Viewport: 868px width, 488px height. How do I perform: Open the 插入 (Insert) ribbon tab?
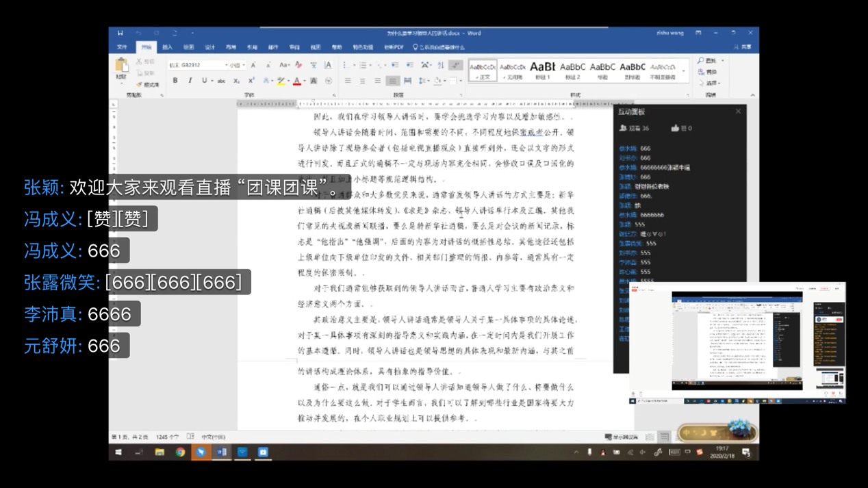click(x=167, y=47)
